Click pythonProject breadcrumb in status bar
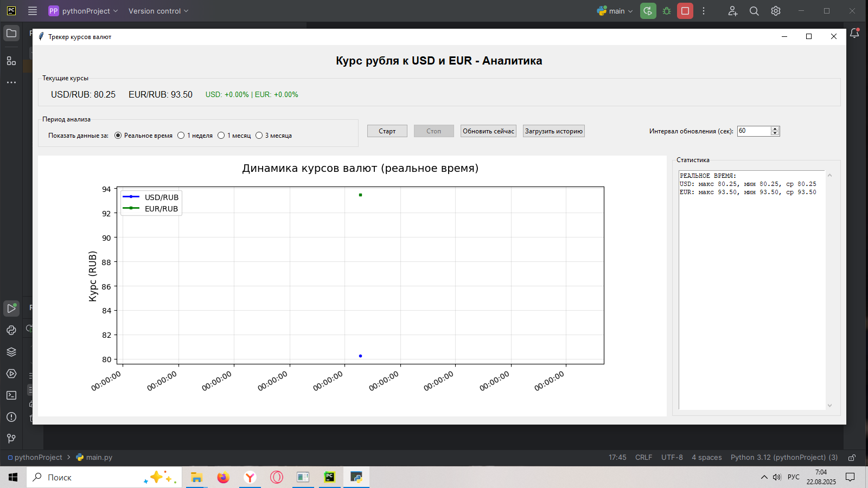Image resolution: width=868 pixels, height=488 pixels. [35, 458]
